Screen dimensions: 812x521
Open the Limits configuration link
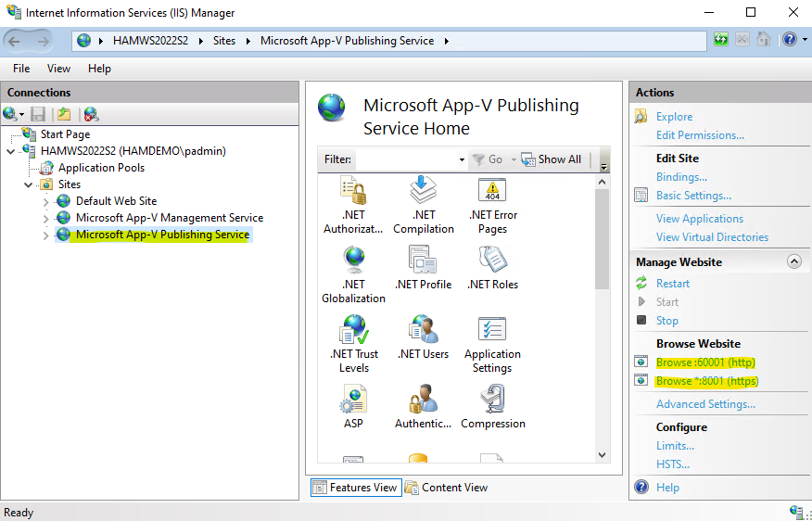point(675,445)
